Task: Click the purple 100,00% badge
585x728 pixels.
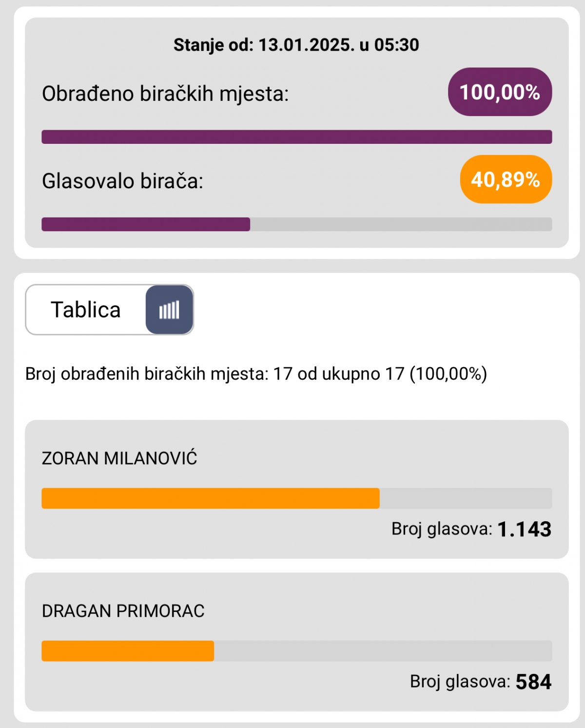Action: click(x=500, y=92)
